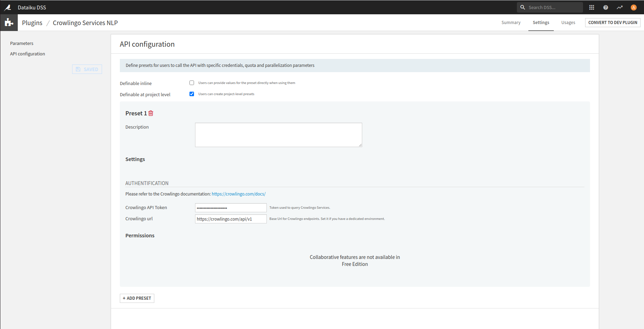Open the activity trend icon

tap(620, 7)
